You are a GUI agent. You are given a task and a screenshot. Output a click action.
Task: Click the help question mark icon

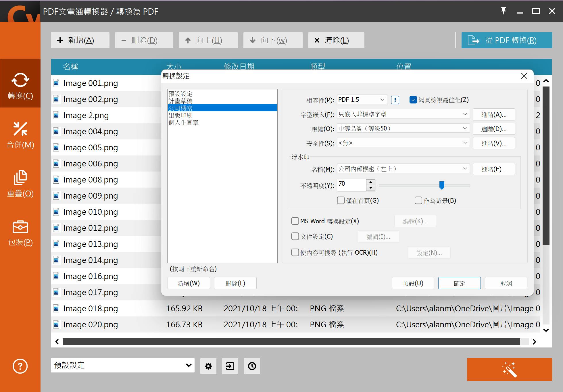(x=20, y=366)
